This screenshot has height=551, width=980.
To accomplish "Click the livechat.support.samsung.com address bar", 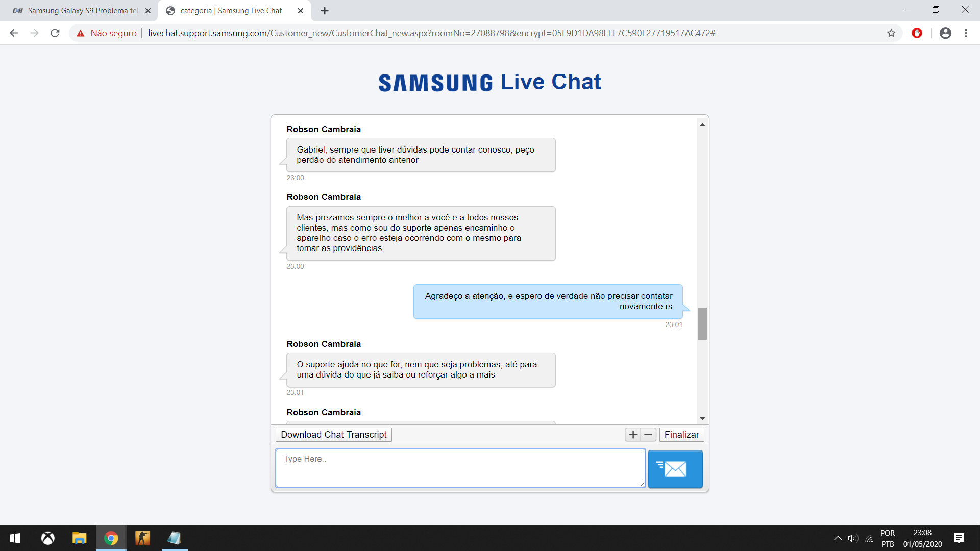I will [x=431, y=33].
